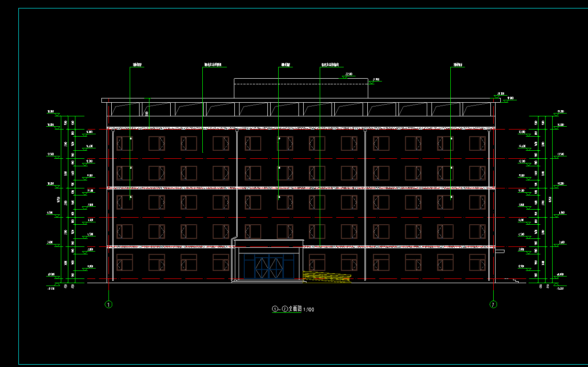588x367 pixels.
Task: Select the yellow hatched entrance ramp
Action: point(327,278)
